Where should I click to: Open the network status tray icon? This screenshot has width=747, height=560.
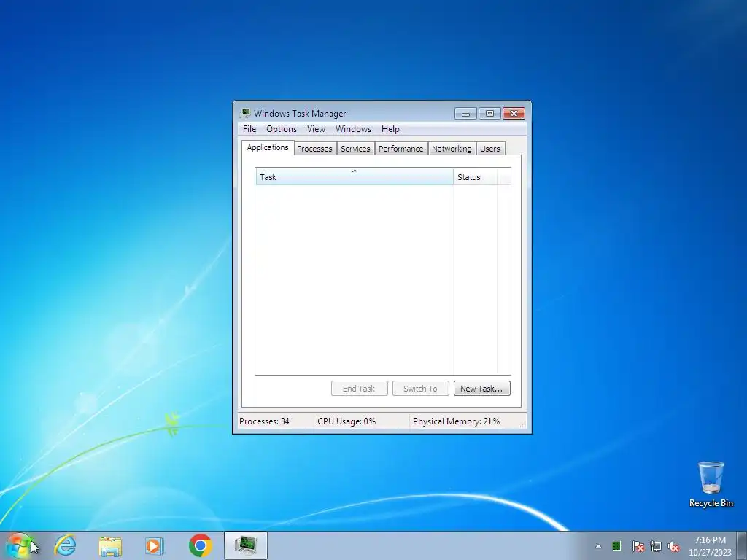pyautogui.click(x=656, y=546)
